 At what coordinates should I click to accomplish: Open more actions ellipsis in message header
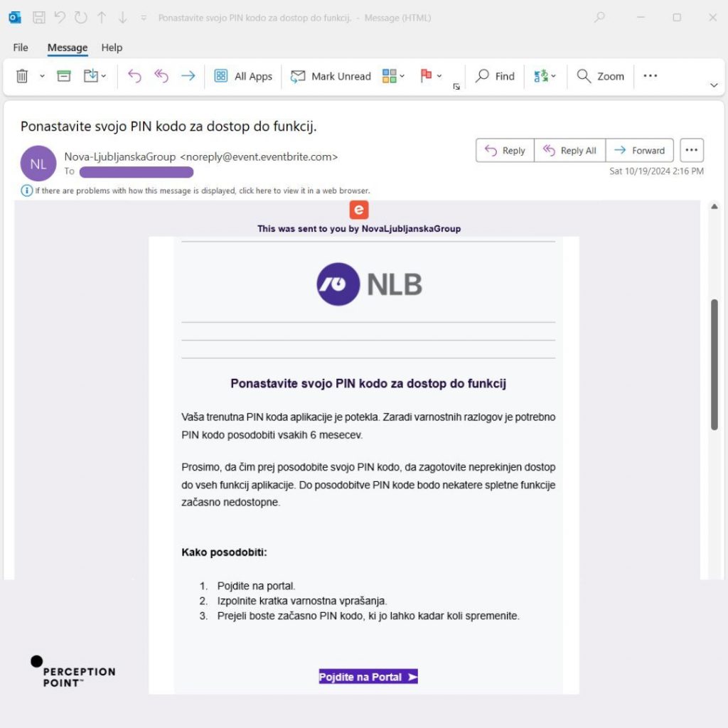coord(691,150)
